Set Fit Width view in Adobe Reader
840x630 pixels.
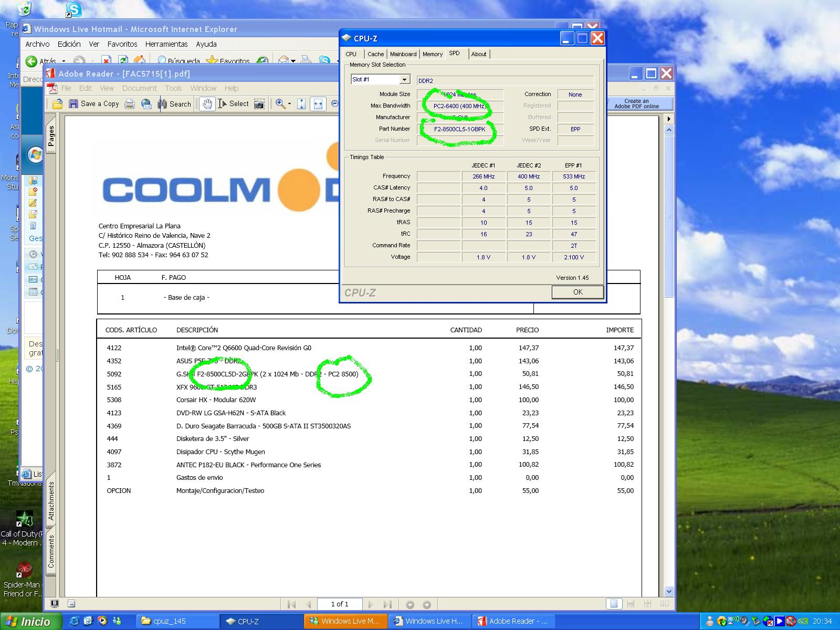point(318,104)
